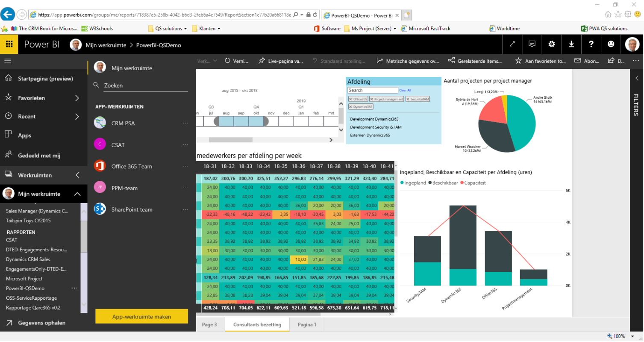
Task: Click Clear All in the Afdeling slicer
Action: 405,90
